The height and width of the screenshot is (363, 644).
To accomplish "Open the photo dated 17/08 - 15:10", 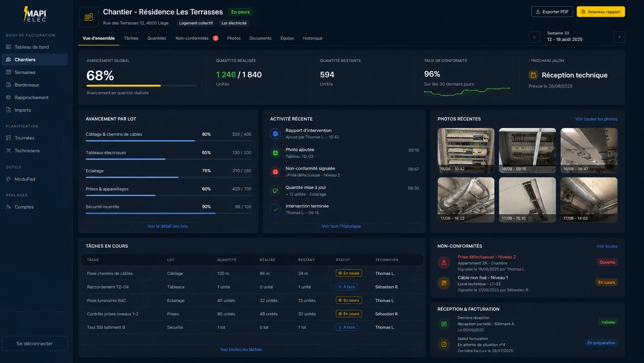I will click(528, 200).
